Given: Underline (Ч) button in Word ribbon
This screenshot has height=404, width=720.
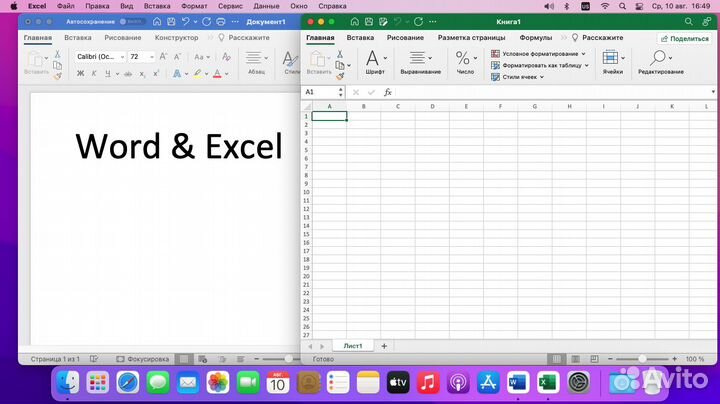Looking at the screenshot, I should [107, 73].
